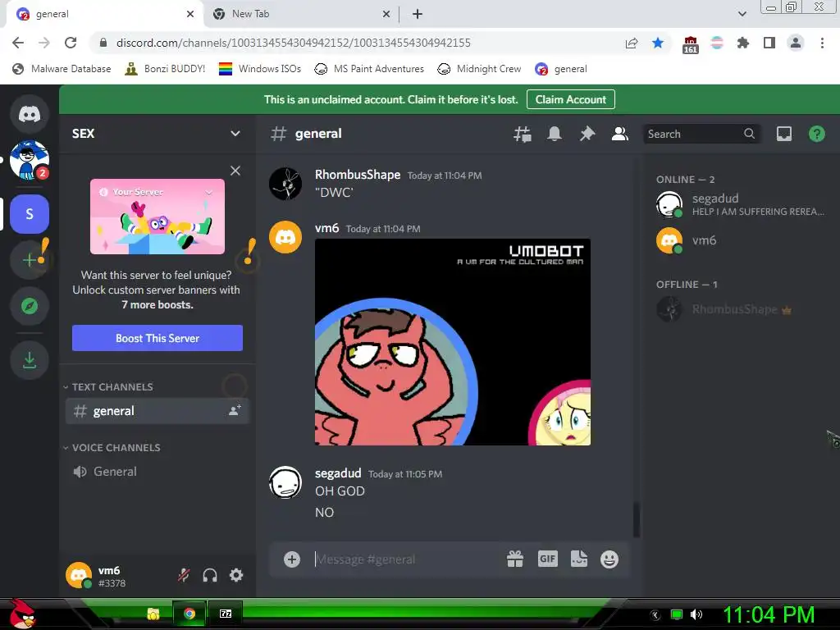Select the 'S' server icon
840x630 pixels.
[30, 214]
